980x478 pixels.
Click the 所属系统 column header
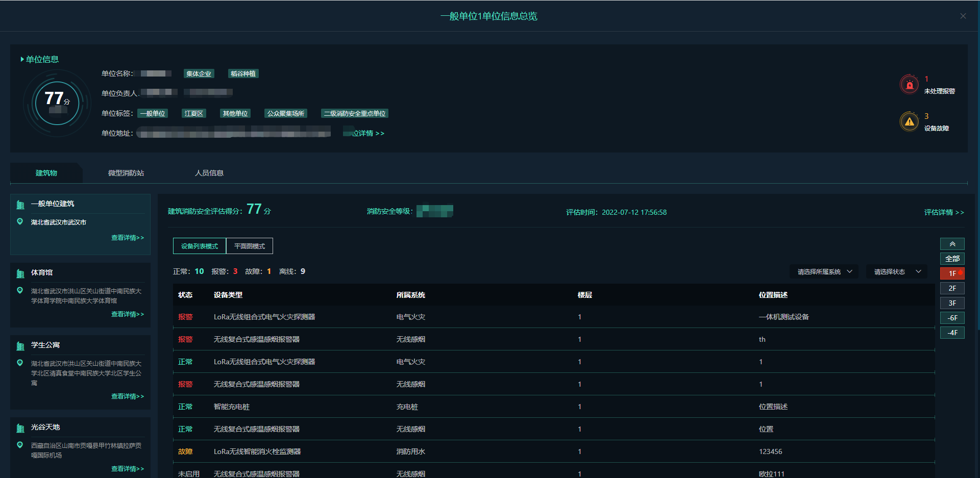411,295
